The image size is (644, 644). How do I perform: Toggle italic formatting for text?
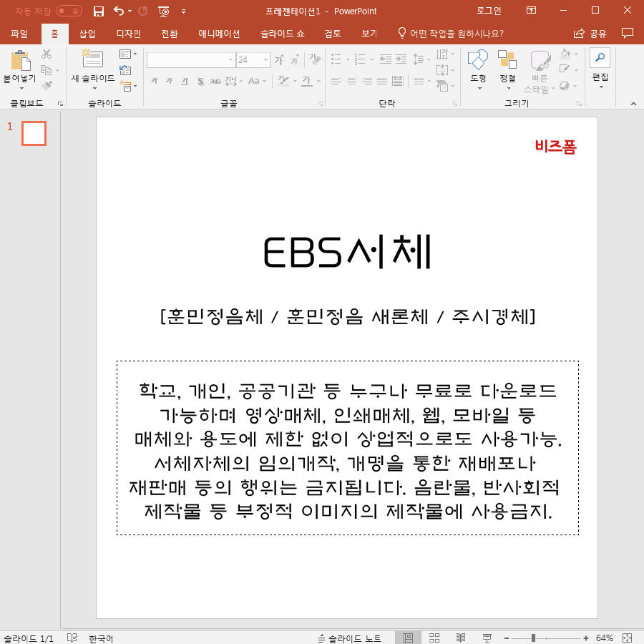pyautogui.click(x=170, y=81)
